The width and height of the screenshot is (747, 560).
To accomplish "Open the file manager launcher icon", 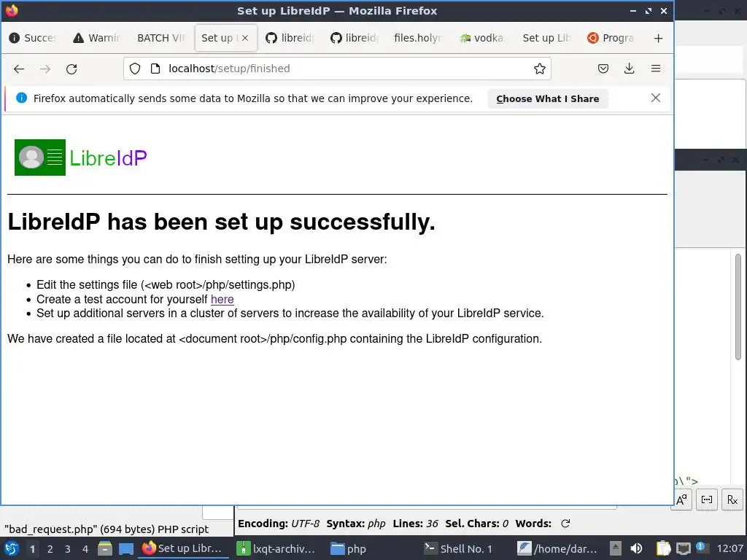I will (105, 549).
